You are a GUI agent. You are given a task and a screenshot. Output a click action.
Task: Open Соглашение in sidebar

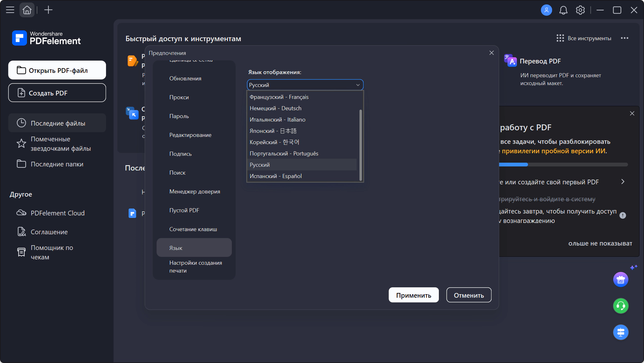point(57,232)
